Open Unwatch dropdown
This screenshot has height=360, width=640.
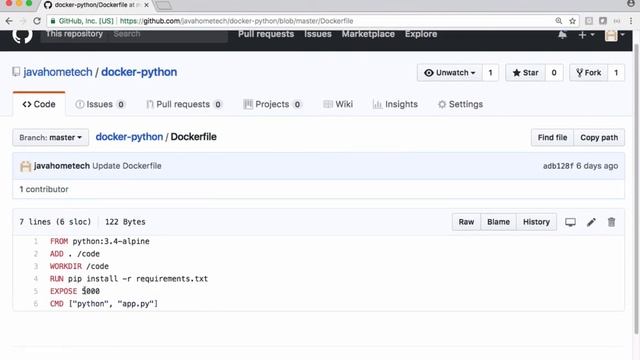click(x=449, y=73)
